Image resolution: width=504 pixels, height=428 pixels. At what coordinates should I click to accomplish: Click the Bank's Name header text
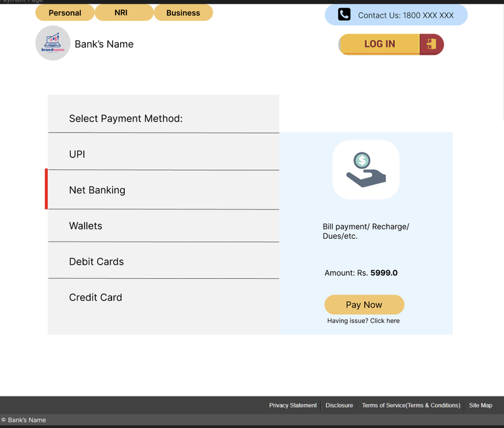(104, 44)
